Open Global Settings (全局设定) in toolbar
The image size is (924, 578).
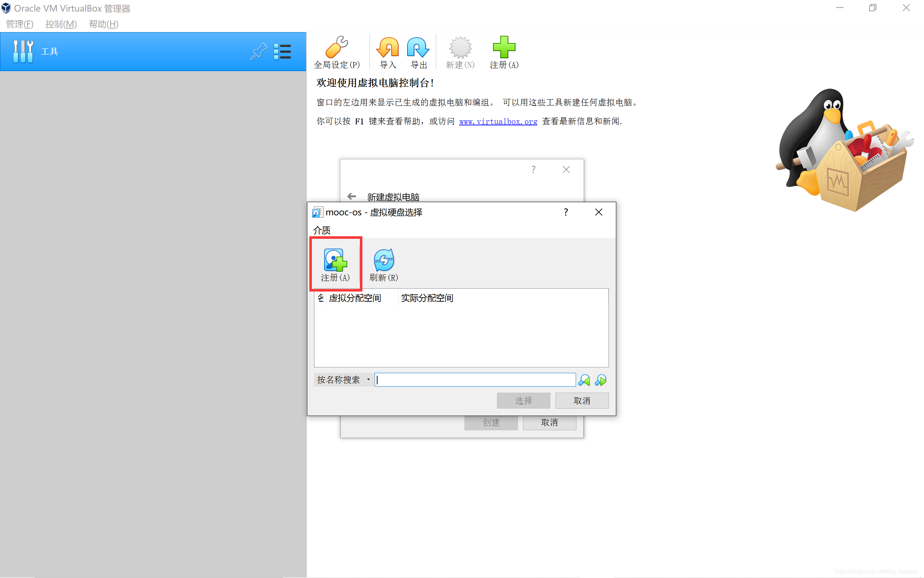click(x=336, y=52)
